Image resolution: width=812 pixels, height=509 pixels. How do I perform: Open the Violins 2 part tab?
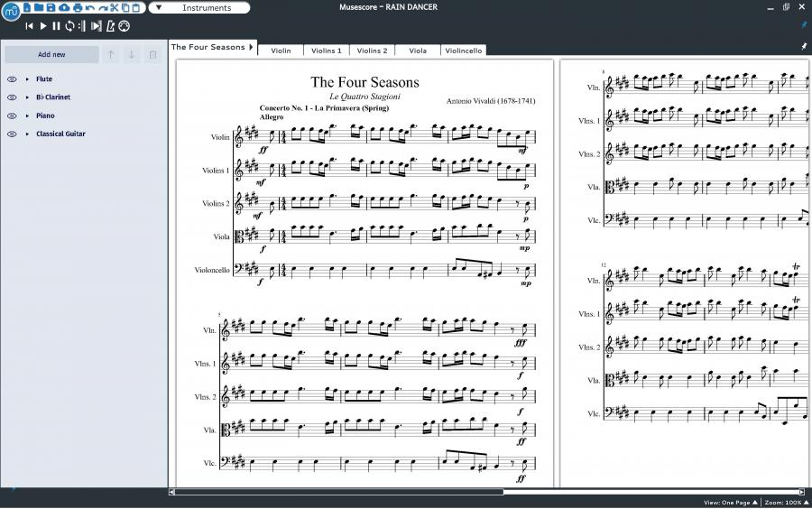click(372, 51)
